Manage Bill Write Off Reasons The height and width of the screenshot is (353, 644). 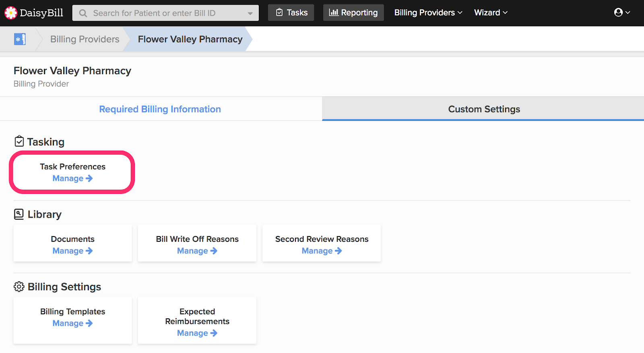(x=197, y=251)
